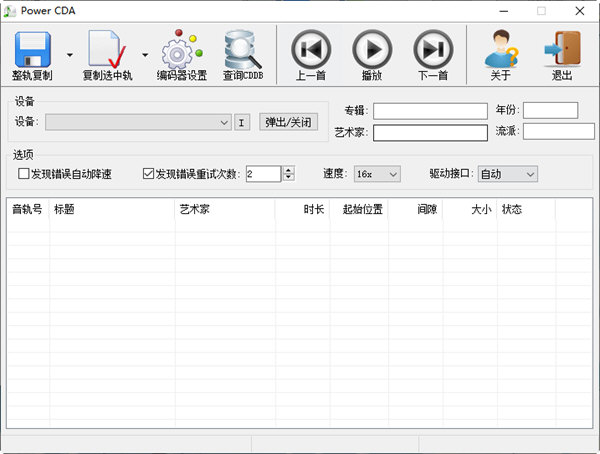Open the 速度 16x speed dropdown
Viewport: 600px width, 454px height.
[377, 174]
